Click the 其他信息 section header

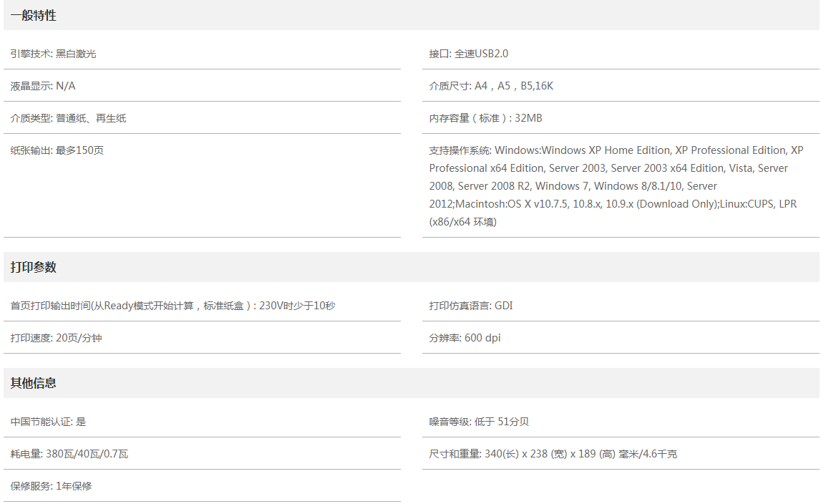click(34, 383)
